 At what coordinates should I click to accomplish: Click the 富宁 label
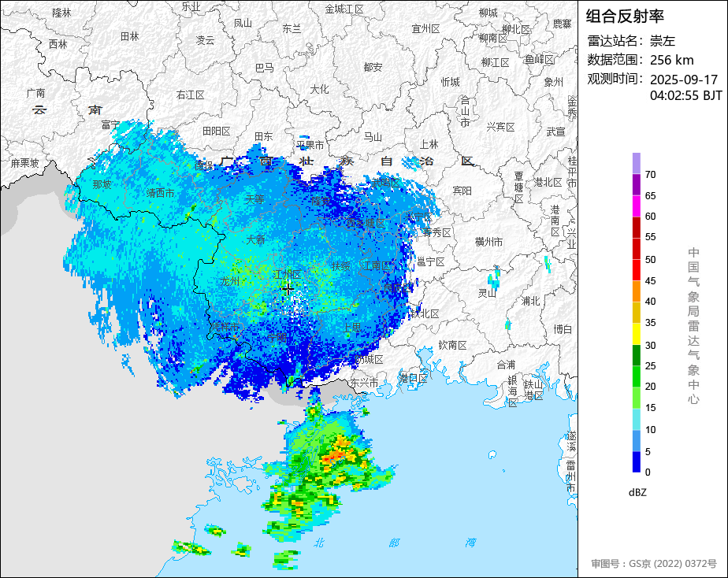click(x=111, y=125)
